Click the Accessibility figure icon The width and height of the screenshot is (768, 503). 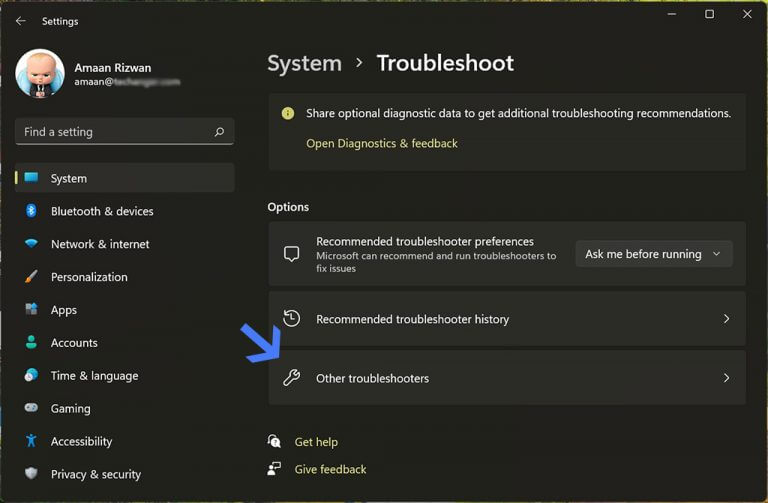tap(31, 441)
